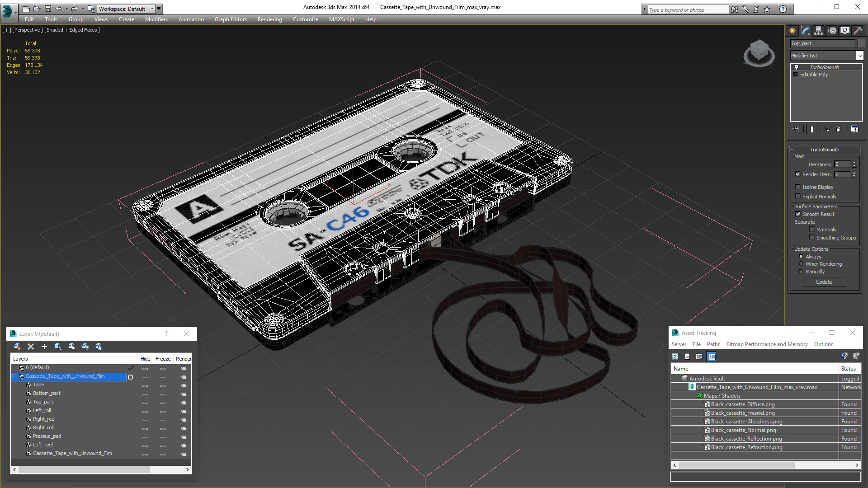
Task: Select the When Rendering update option
Action: pyautogui.click(x=801, y=264)
